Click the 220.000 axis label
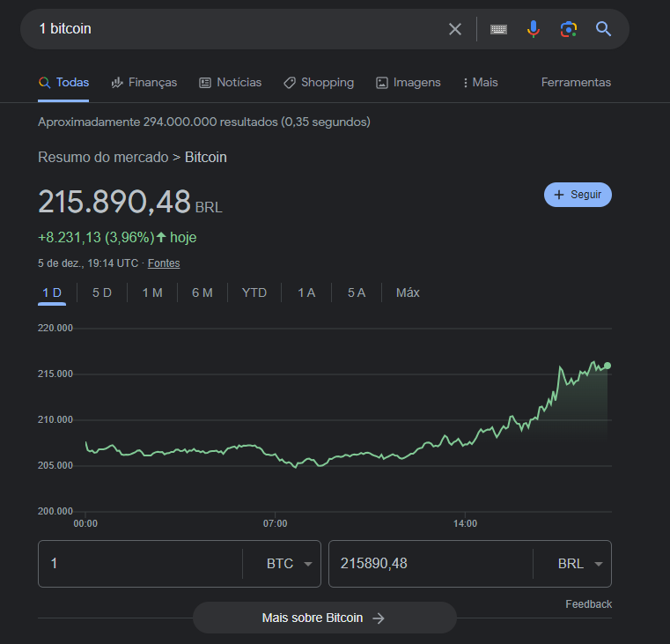Screen dimensions: 670x644 pyautogui.click(x=55, y=328)
